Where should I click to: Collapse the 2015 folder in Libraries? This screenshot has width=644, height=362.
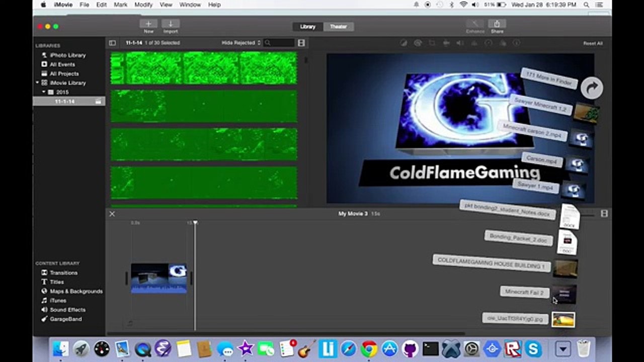[44, 92]
